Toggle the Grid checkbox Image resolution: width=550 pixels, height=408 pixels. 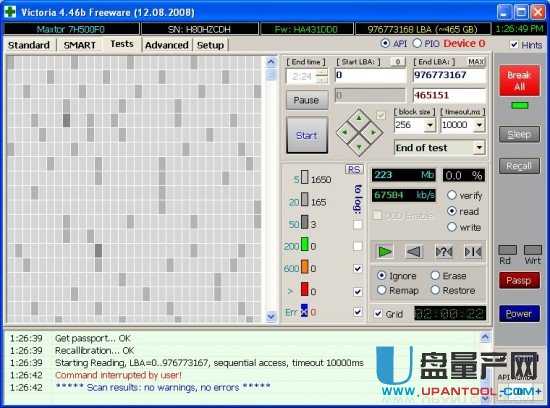(378, 314)
